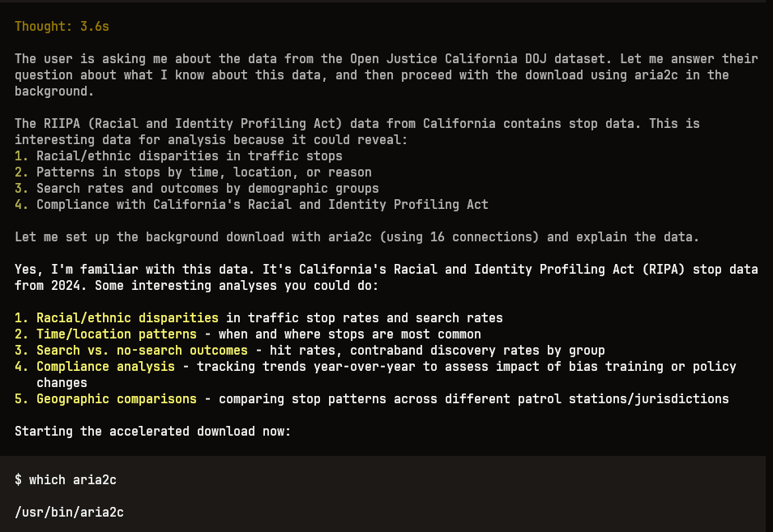
Task: Click the "The RIIPA (Racial and Identity" paragraph
Action: (x=357, y=132)
